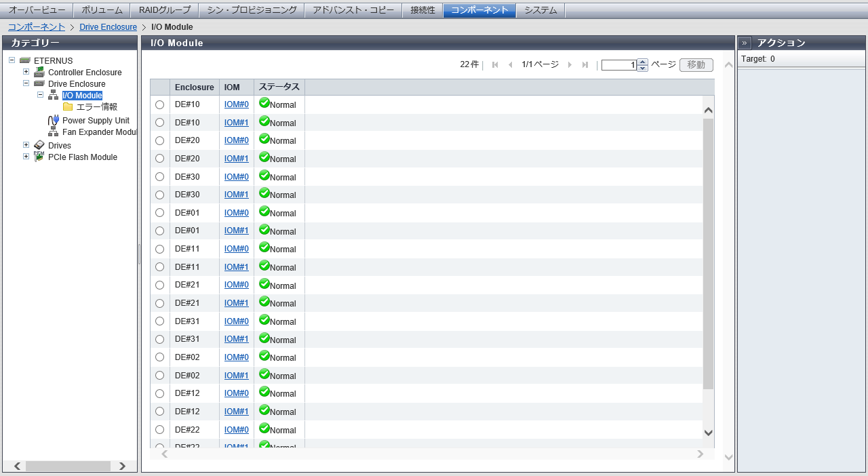
Task: Jump to last page arrow icon
Action: [x=585, y=65]
